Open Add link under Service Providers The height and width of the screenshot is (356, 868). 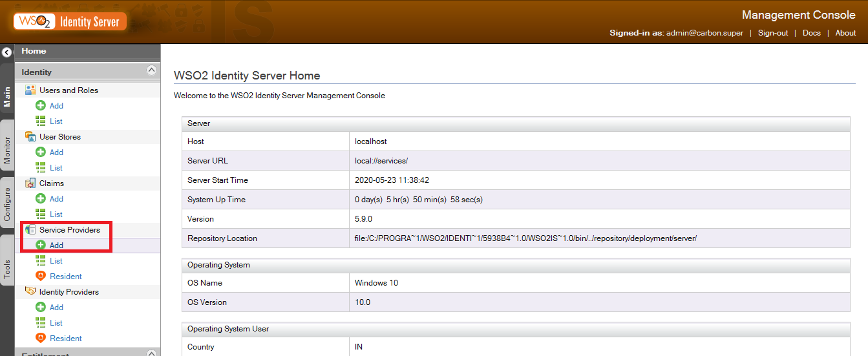coord(56,246)
